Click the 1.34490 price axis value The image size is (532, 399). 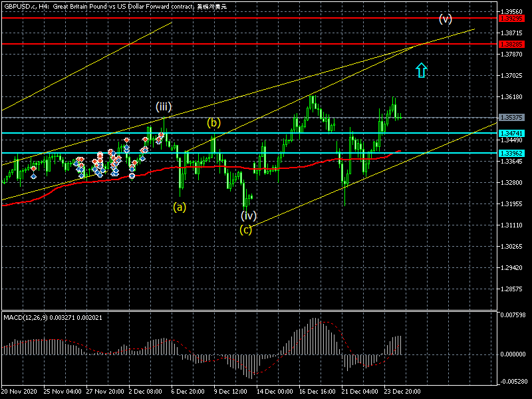(511, 140)
